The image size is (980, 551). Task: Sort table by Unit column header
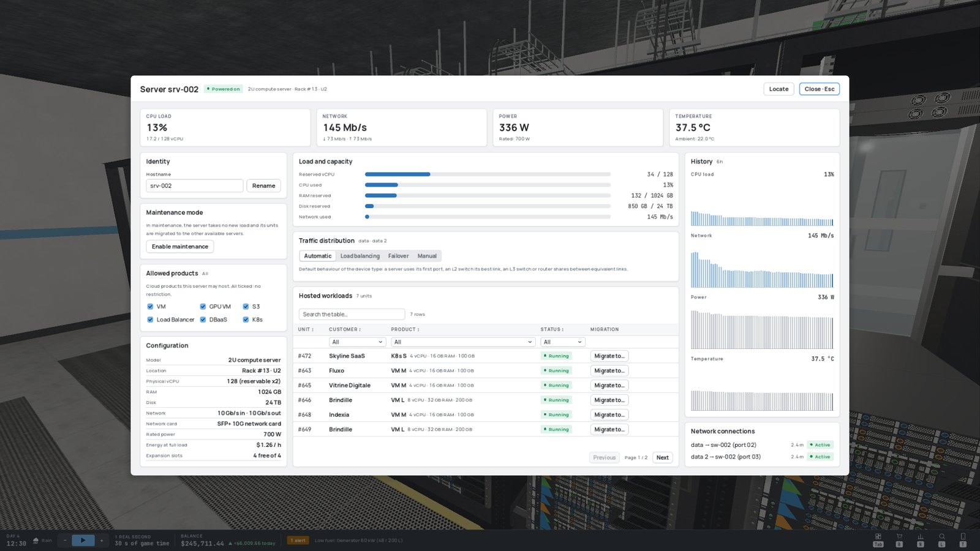(x=306, y=330)
